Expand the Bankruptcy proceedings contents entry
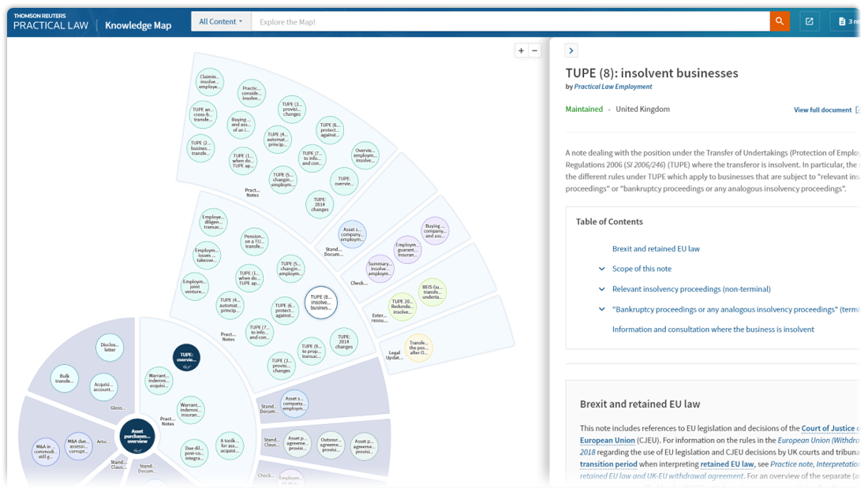868x488 pixels. [x=602, y=310]
